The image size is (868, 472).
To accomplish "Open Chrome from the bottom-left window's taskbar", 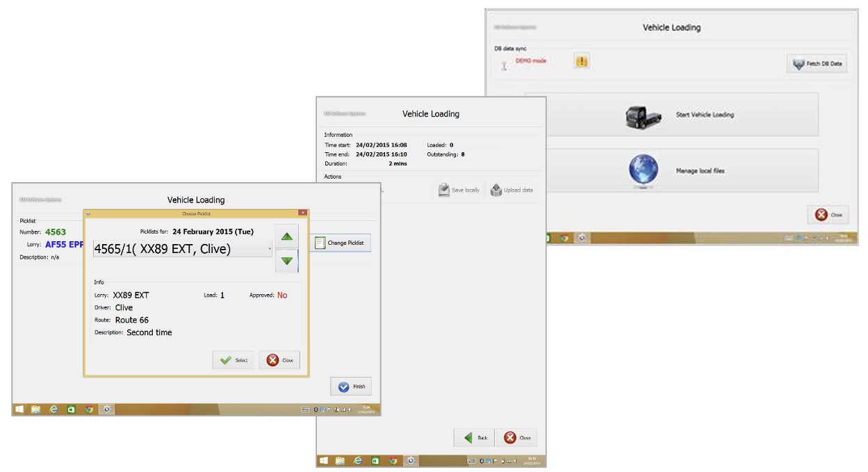I will coord(89,409).
